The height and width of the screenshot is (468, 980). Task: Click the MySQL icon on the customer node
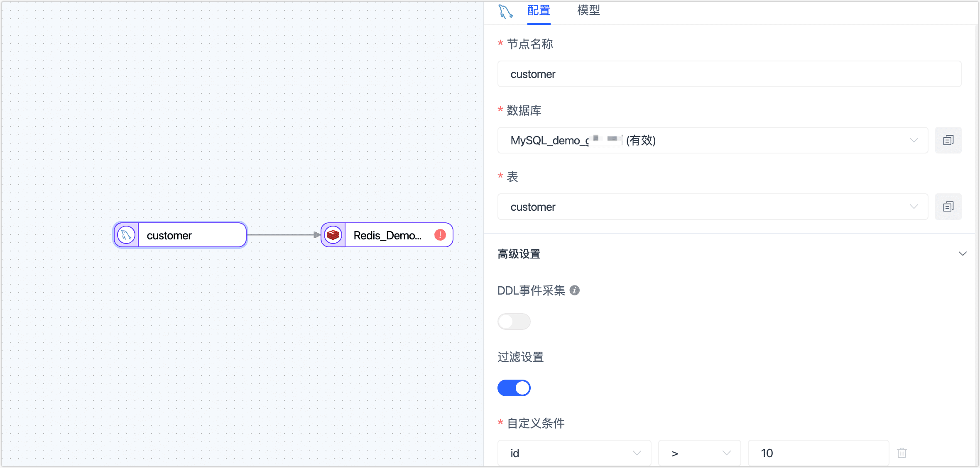pos(126,235)
